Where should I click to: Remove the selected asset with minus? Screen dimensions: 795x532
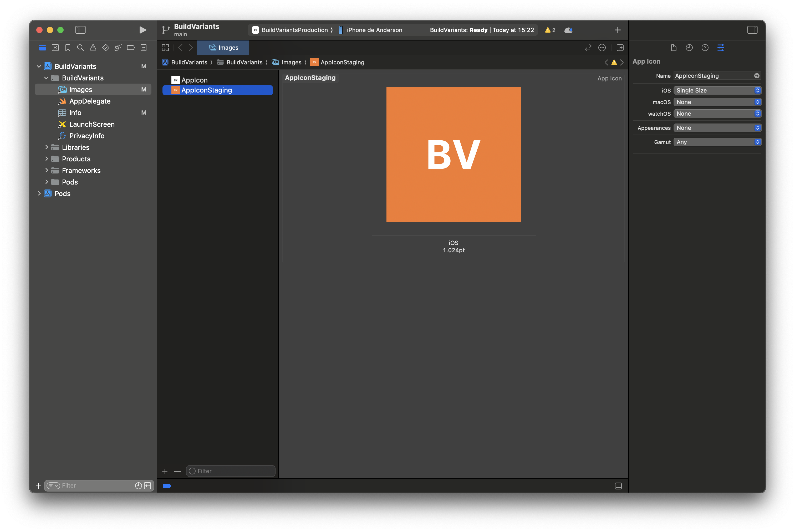click(177, 471)
